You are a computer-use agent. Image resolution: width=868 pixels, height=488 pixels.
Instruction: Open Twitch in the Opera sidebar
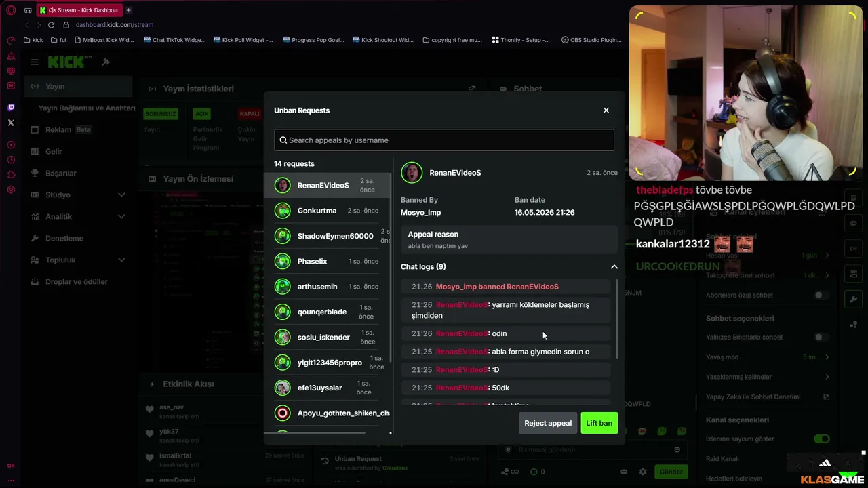pyautogui.click(x=11, y=108)
